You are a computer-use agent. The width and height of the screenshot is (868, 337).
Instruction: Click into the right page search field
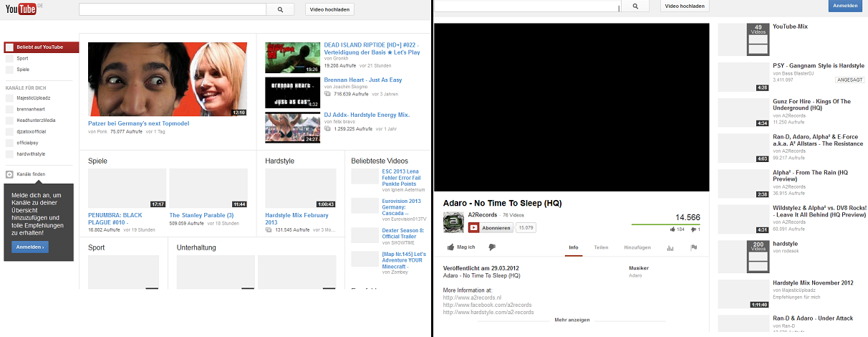tap(528, 6)
